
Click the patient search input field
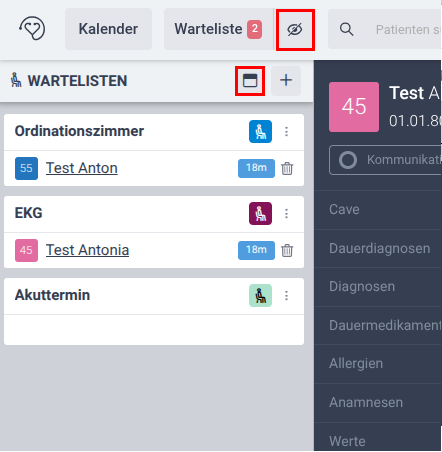(408, 29)
